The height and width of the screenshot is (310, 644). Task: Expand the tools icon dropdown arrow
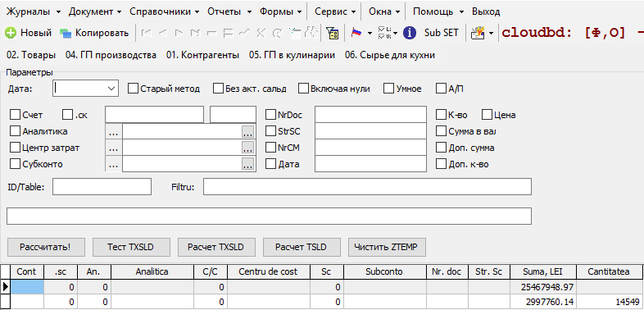tap(491, 34)
